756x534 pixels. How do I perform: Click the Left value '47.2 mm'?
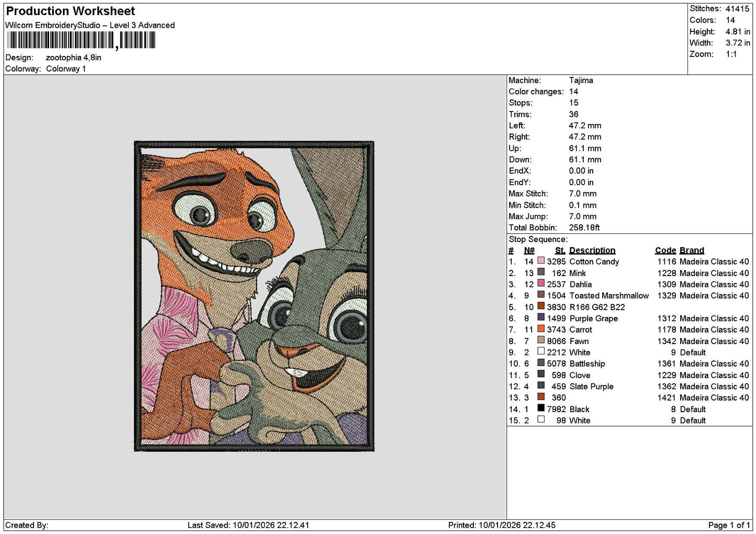tap(585, 126)
